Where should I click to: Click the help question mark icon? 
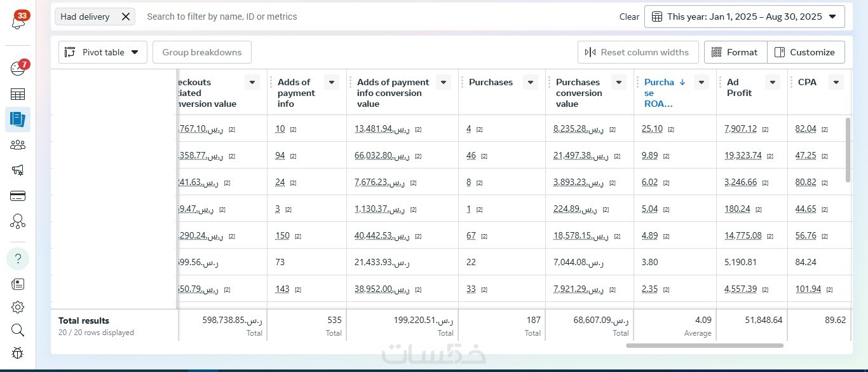18,259
